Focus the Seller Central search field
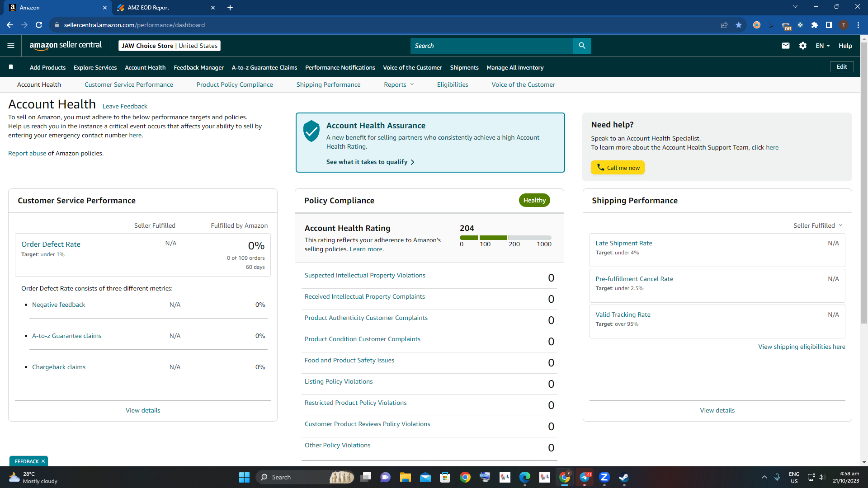868x488 pixels. point(492,46)
